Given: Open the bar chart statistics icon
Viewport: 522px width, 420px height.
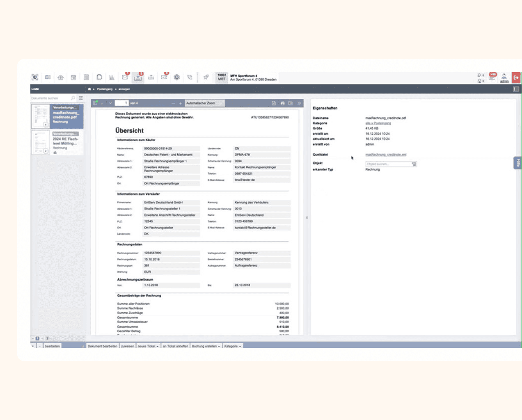Looking at the screenshot, I should tap(112, 77).
